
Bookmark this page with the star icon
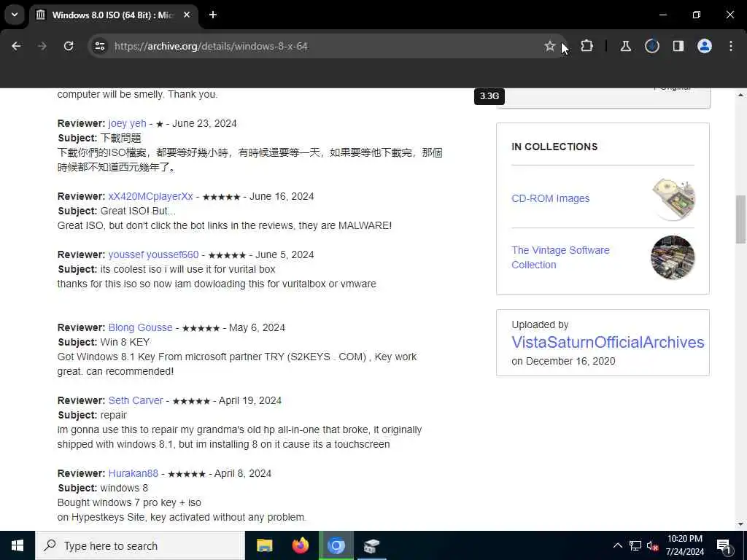coord(550,46)
